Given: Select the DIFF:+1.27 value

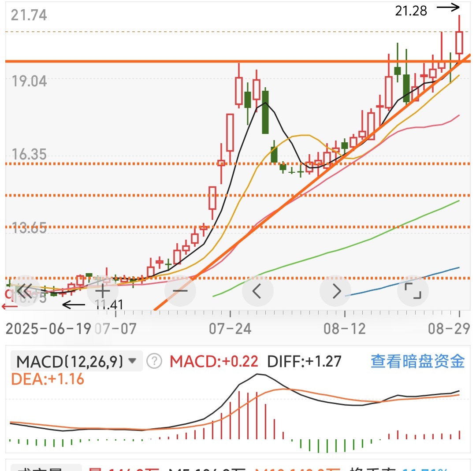Looking at the screenshot, I should [304, 361].
